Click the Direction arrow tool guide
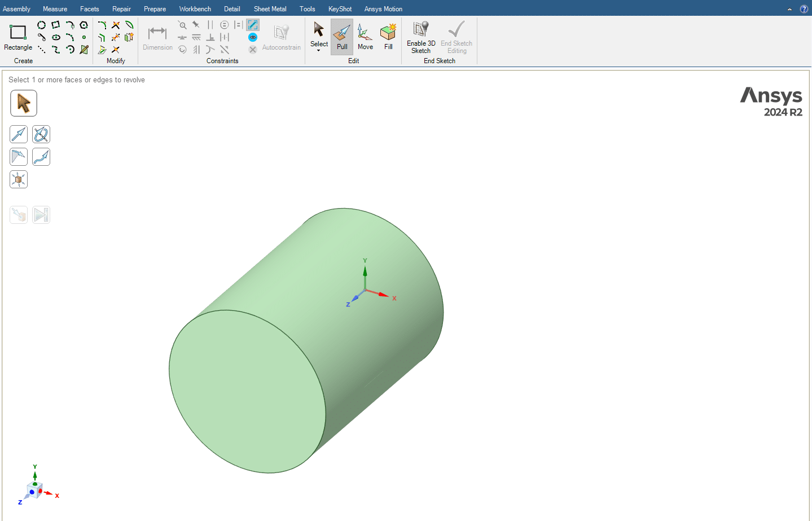Screen dimensions: 812x521 (x=19, y=134)
